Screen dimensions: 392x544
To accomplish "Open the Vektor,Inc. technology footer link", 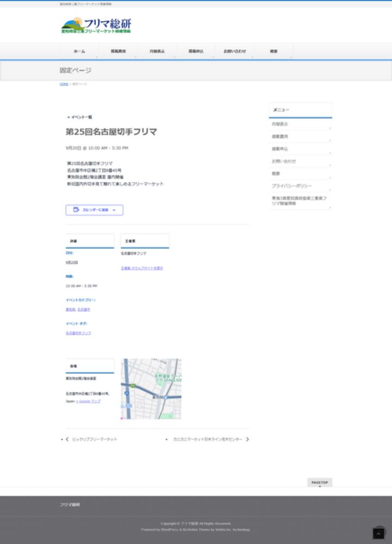I will [x=233, y=529].
